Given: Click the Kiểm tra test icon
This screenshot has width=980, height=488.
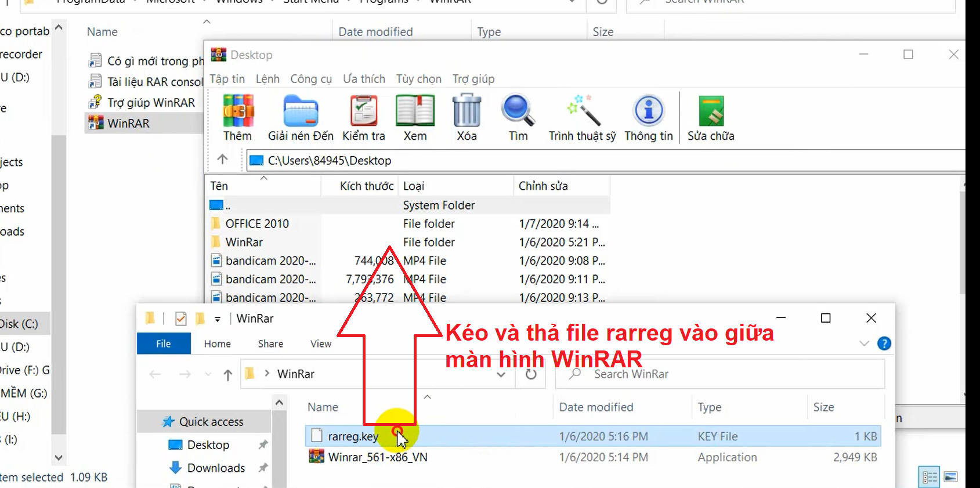Looking at the screenshot, I should click(364, 111).
